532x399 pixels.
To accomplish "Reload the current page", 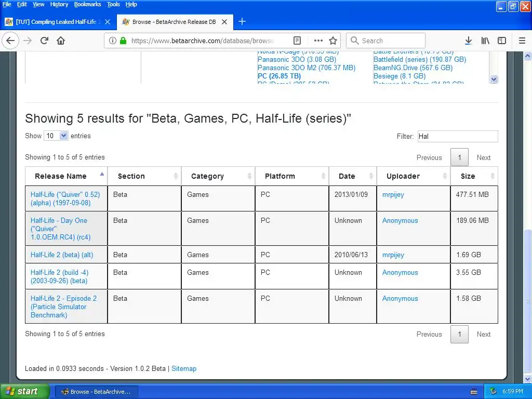I will tap(44, 41).
